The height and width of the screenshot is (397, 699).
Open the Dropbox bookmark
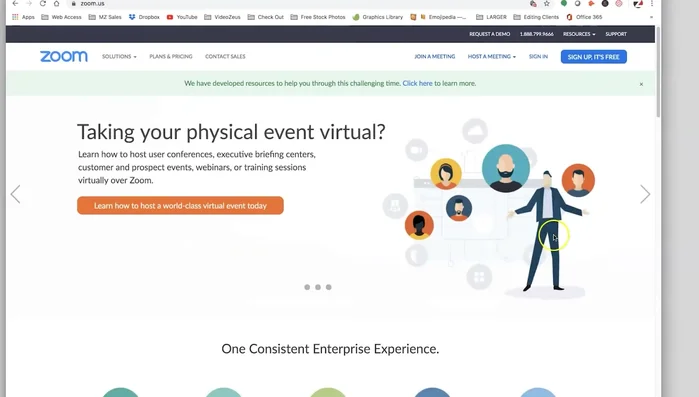144,17
